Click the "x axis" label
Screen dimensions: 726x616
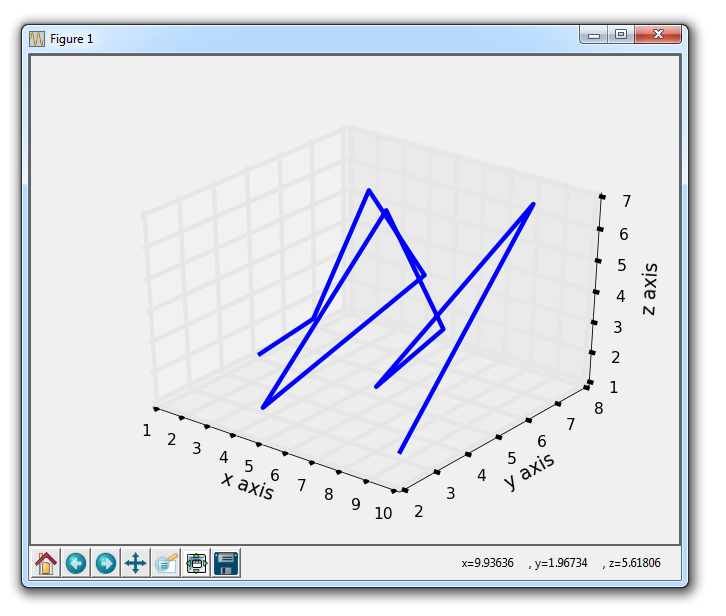coord(247,487)
